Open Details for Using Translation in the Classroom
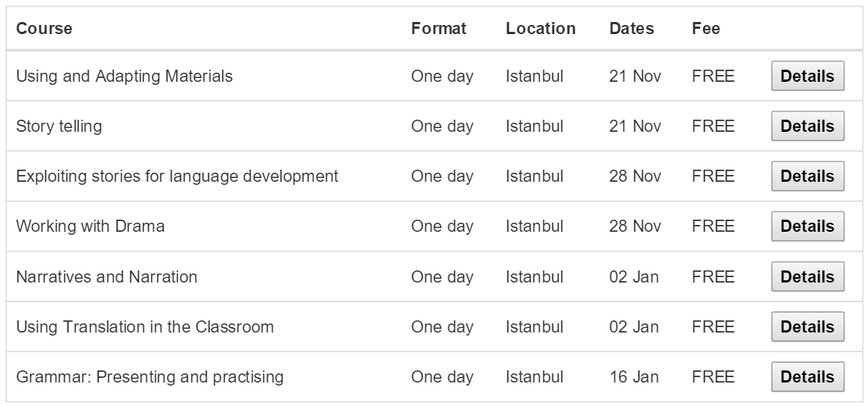This screenshot has width=868, height=406. tap(807, 327)
